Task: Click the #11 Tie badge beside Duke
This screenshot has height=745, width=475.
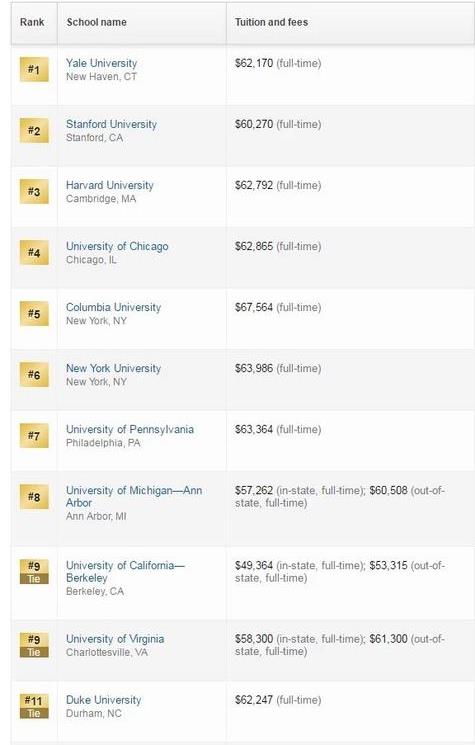Action: (x=34, y=706)
